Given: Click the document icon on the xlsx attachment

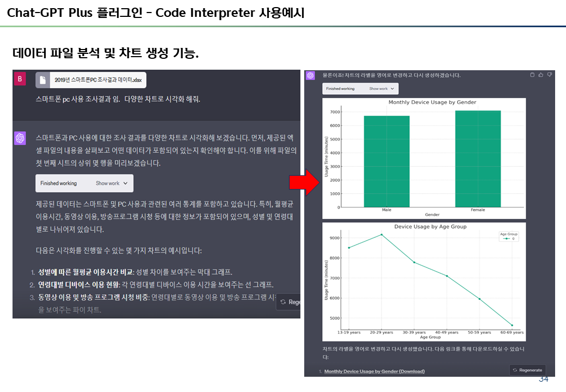Looking at the screenshot, I should click(x=42, y=80).
